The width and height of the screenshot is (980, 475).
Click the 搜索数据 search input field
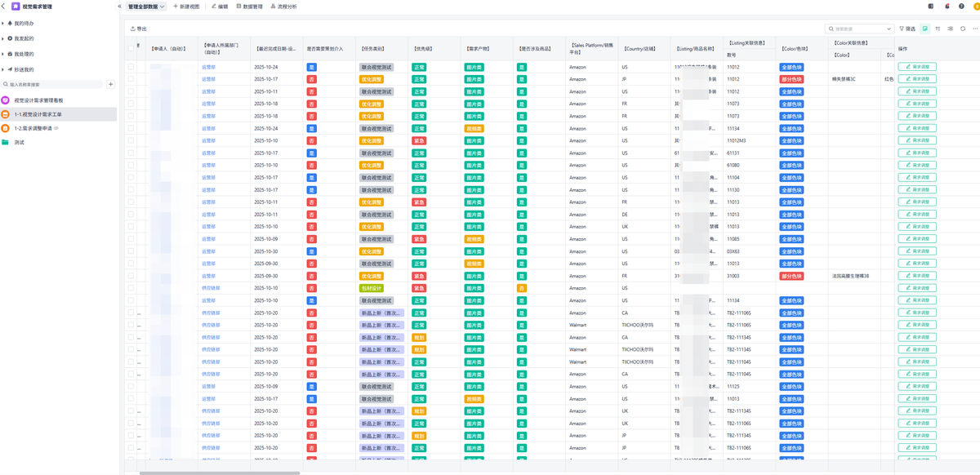tap(857, 29)
